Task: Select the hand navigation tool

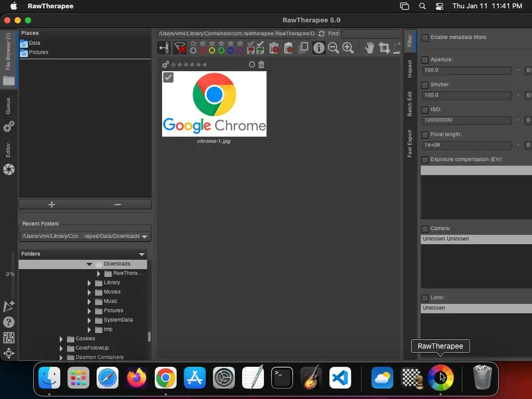Action: 369,48
